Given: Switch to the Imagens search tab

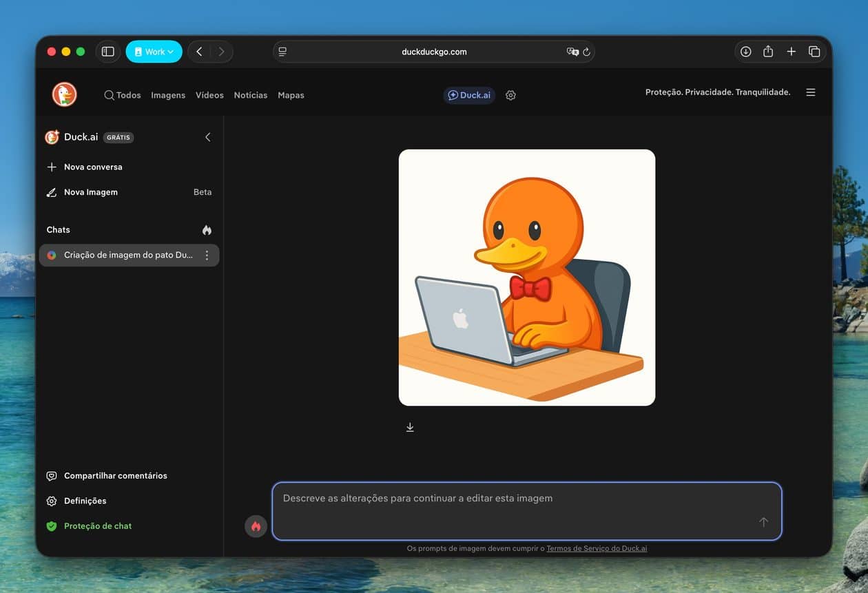Looking at the screenshot, I should 168,95.
